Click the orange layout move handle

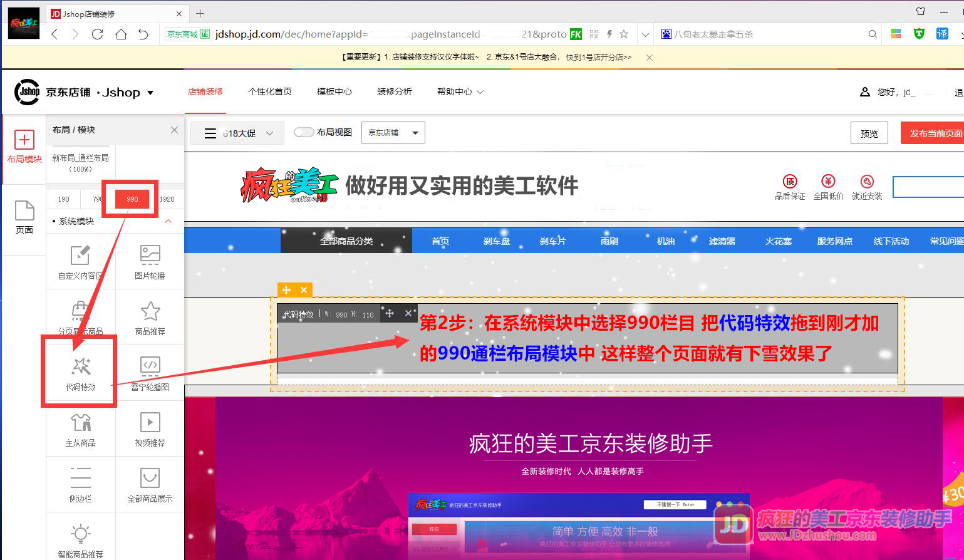(x=286, y=290)
